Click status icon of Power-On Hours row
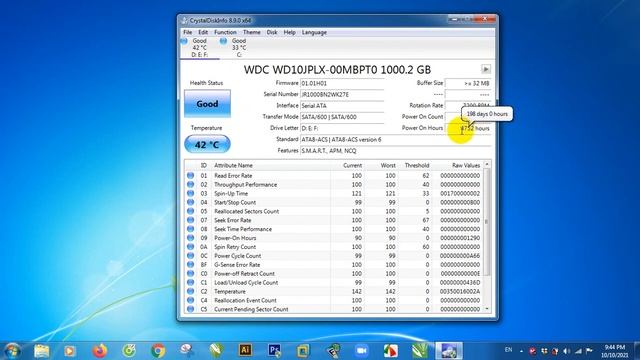The image size is (640, 360). 190,238
